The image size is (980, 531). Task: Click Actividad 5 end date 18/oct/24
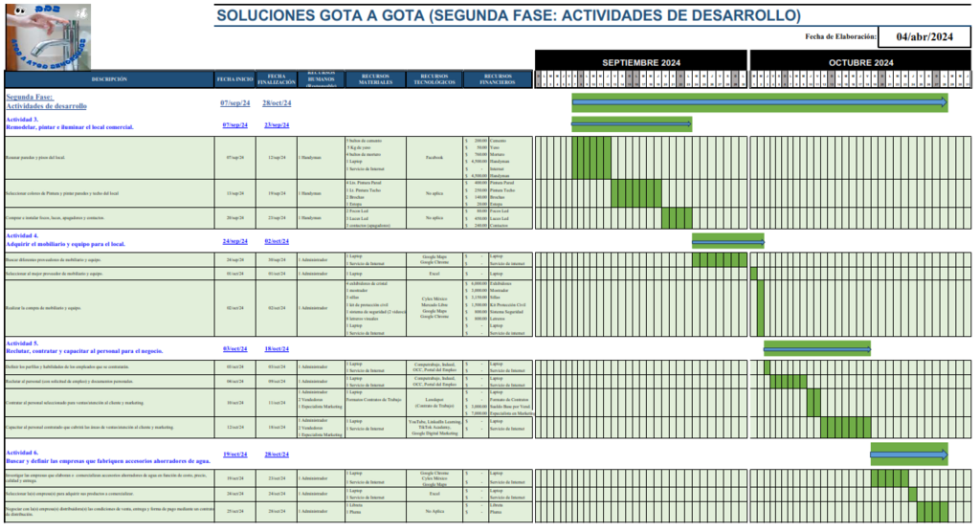(x=276, y=349)
